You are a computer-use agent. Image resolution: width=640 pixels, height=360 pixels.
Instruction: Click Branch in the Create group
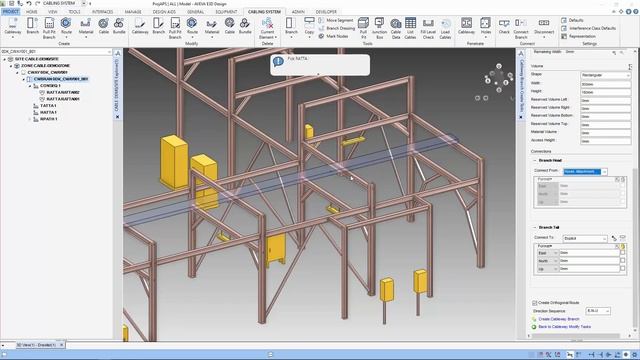tap(33, 26)
